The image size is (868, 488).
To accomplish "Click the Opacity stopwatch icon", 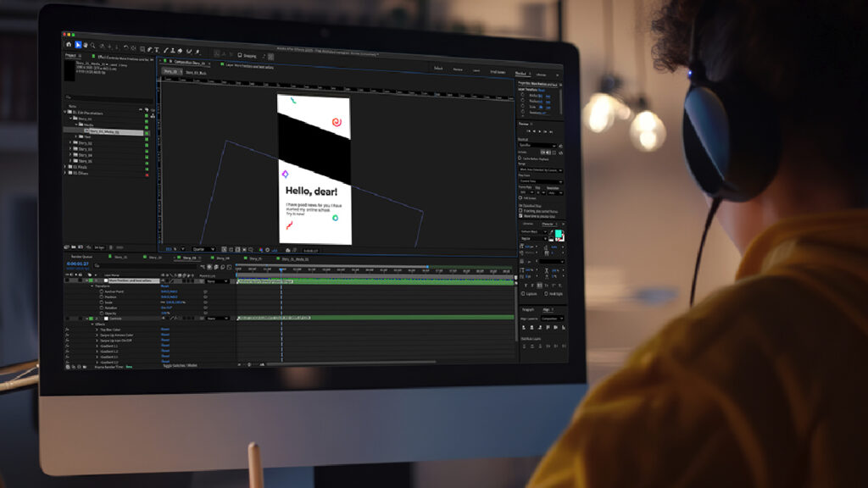I will pos(102,313).
